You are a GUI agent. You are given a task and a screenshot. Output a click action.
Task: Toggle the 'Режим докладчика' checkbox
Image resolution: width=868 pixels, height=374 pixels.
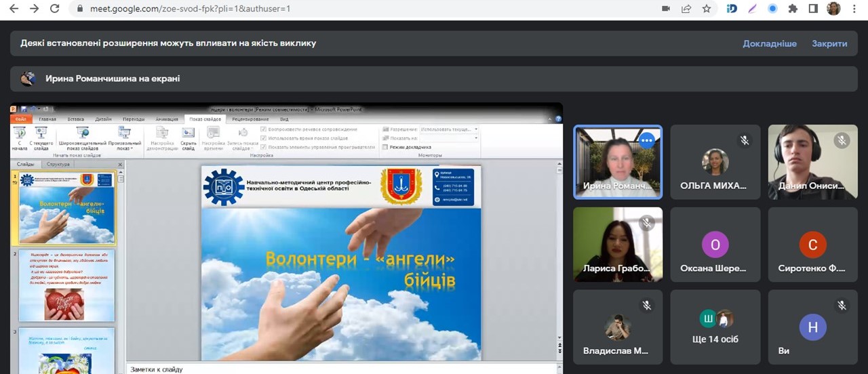[385, 147]
